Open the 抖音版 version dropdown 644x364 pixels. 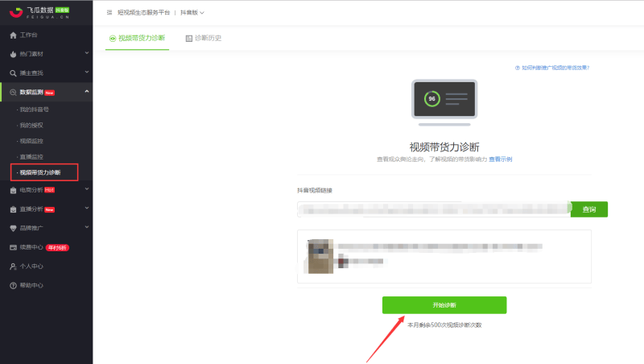click(x=192, y=13)
